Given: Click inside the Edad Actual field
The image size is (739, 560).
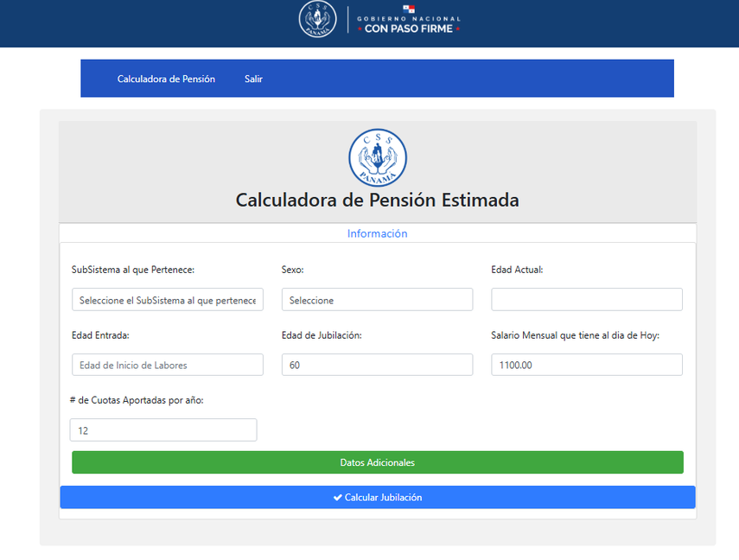Looking at the screenshot, I should [586, 299].
